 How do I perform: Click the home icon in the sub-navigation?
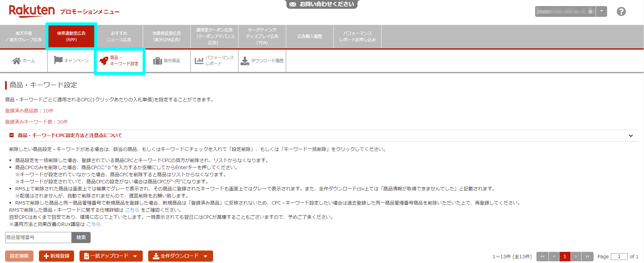tap(17, 61)
